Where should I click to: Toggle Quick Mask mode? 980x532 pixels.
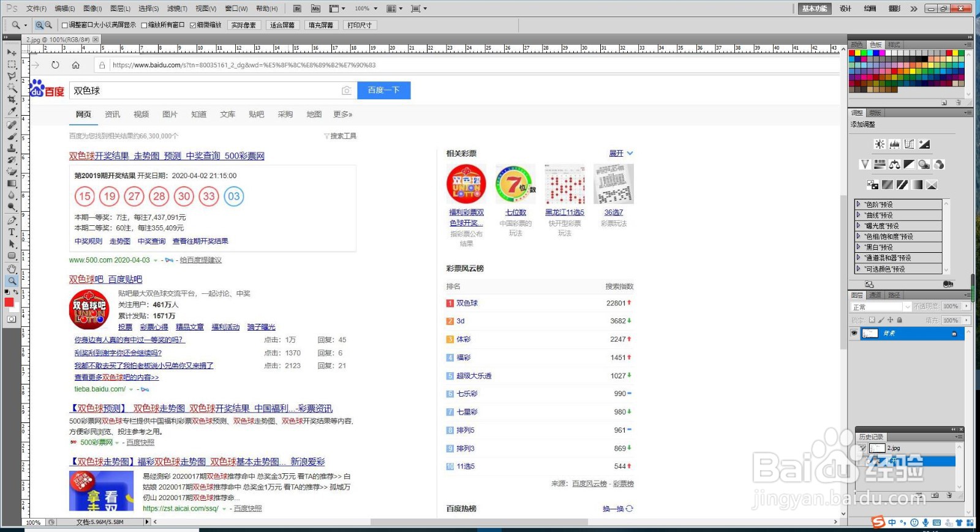point(11,319)
